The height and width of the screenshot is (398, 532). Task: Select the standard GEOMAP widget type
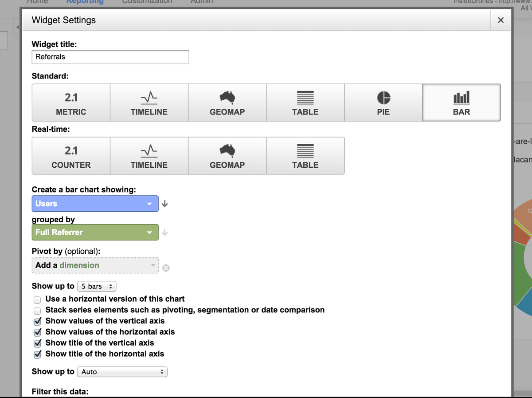[x=227, y=102]
